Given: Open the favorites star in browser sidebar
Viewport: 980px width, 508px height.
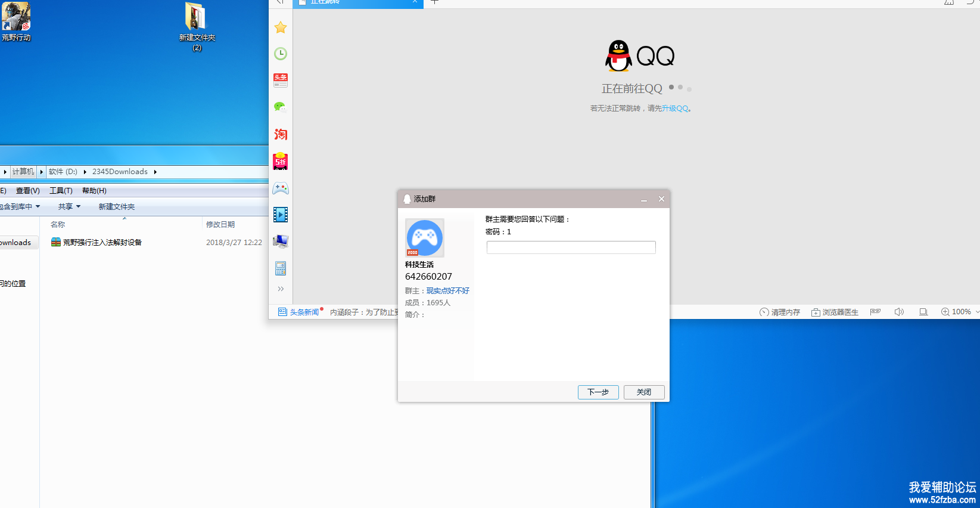Looking at the screenshot, I should point(281,27).
